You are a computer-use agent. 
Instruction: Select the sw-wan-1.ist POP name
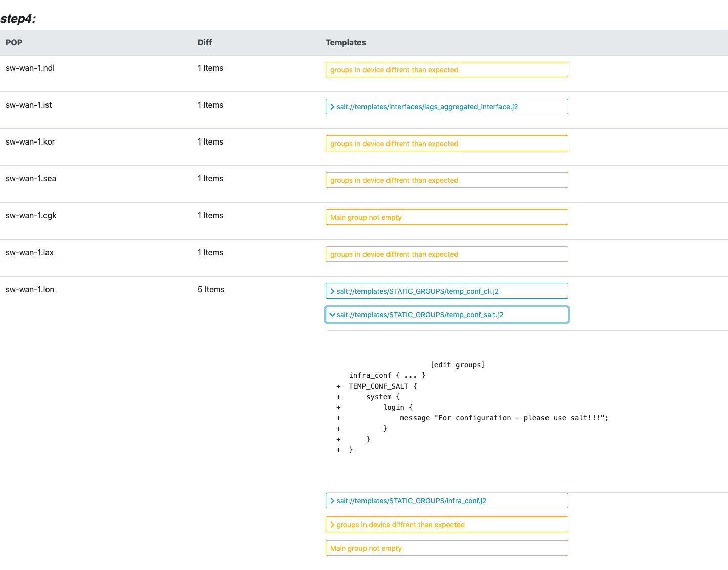(29, 105)
